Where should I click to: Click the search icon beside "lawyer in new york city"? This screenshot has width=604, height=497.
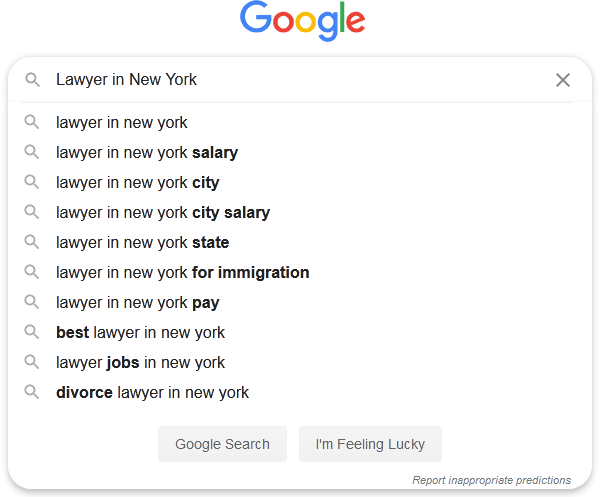point(32,182)
